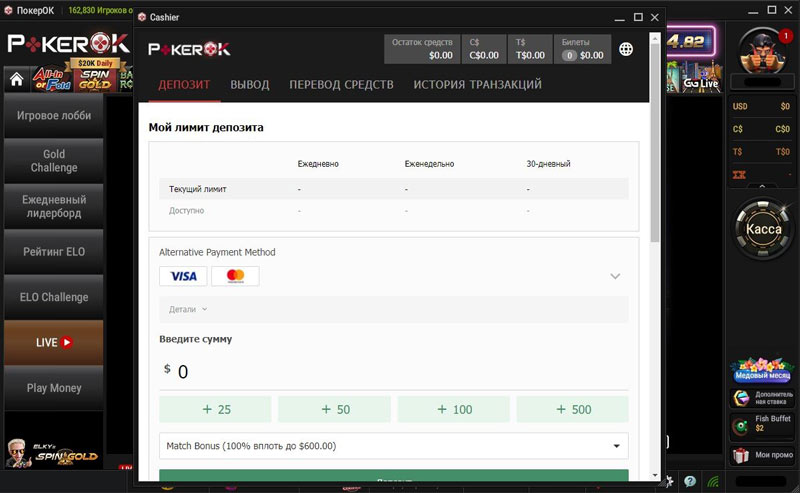The width and height of the screenshot is (800, 493).
Task: Click ELKY's Spin Gold banner
Action: (x=54, y=452)
